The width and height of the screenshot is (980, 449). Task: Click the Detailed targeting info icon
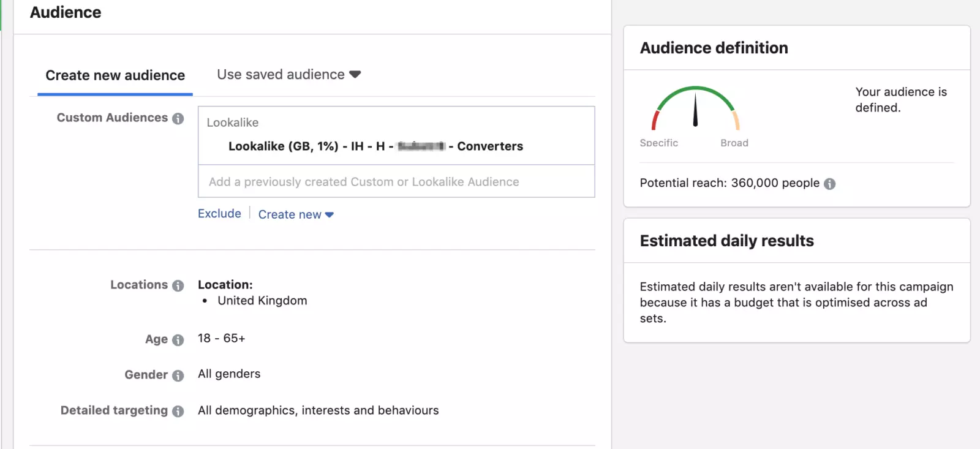[x=178, y=412]
